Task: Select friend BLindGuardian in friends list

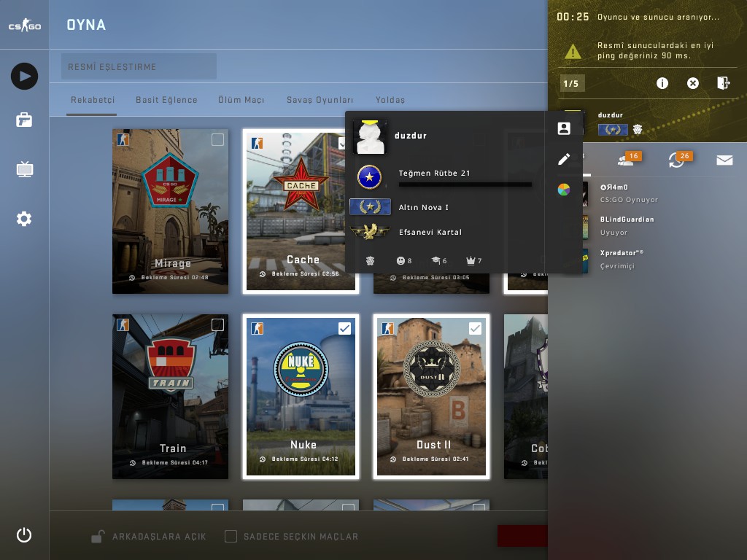Action: point(659,226)
